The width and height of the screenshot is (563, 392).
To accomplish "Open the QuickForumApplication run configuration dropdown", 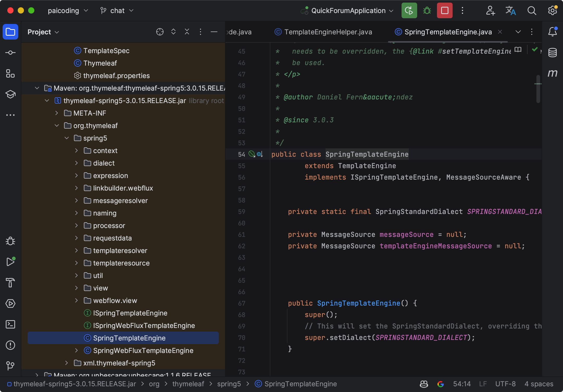I will point(347,11).
